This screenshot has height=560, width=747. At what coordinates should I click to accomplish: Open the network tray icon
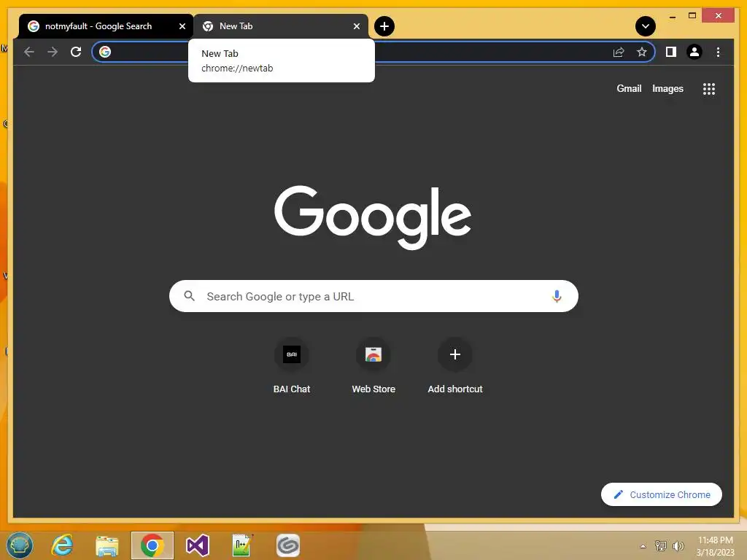tap(661, 546)
